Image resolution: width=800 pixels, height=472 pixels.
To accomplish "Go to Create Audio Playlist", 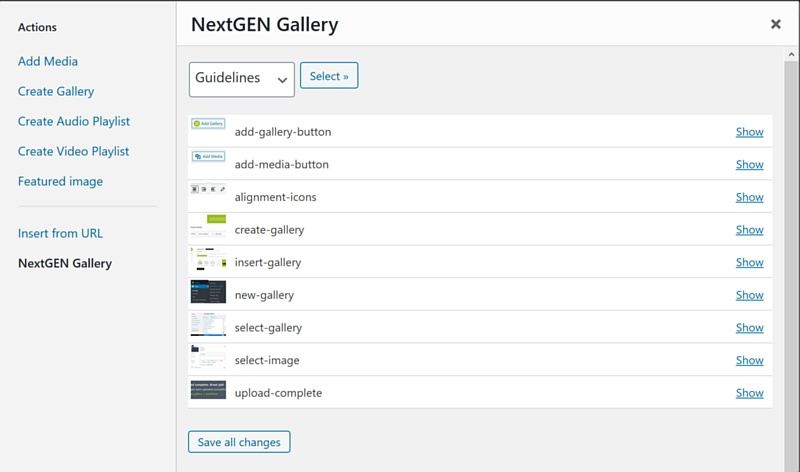I will click(x=74, y=121).
